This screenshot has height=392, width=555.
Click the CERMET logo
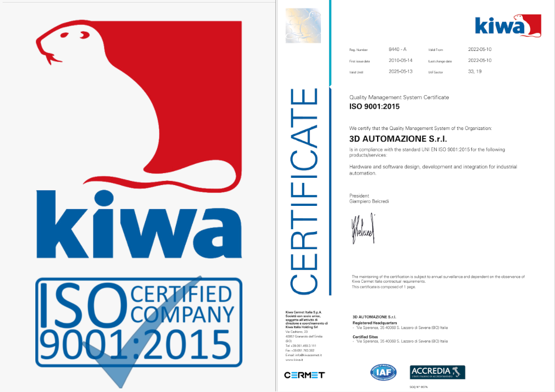(304, 375)
